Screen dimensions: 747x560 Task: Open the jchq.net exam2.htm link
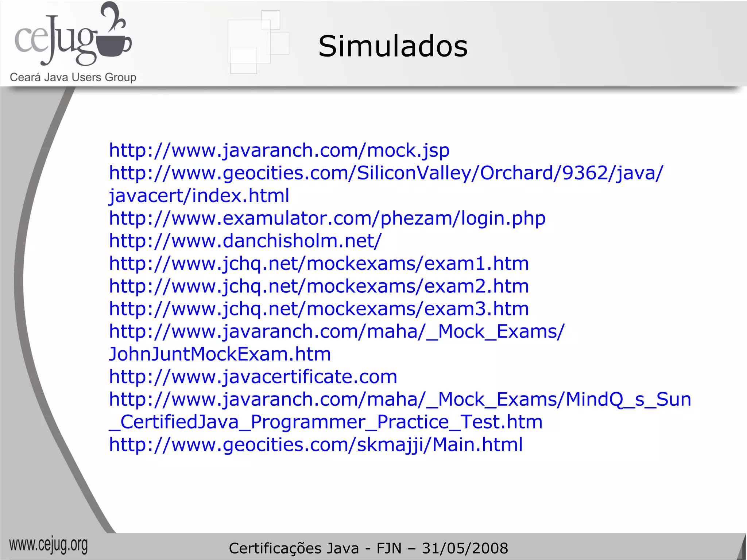(319, 286)
